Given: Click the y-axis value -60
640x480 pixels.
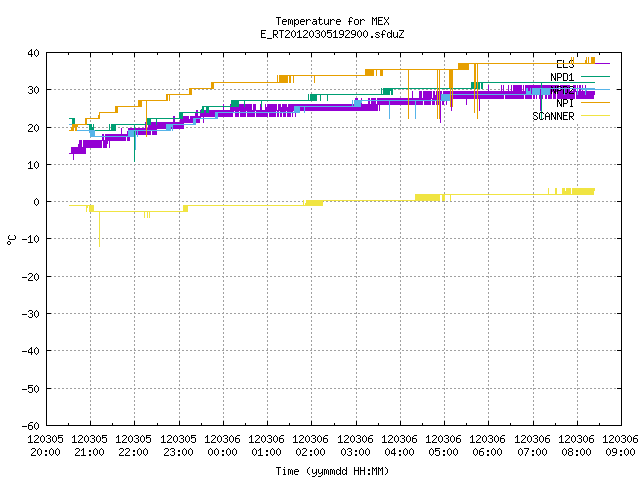Looking at the screenshot, I should pos(31,426).
